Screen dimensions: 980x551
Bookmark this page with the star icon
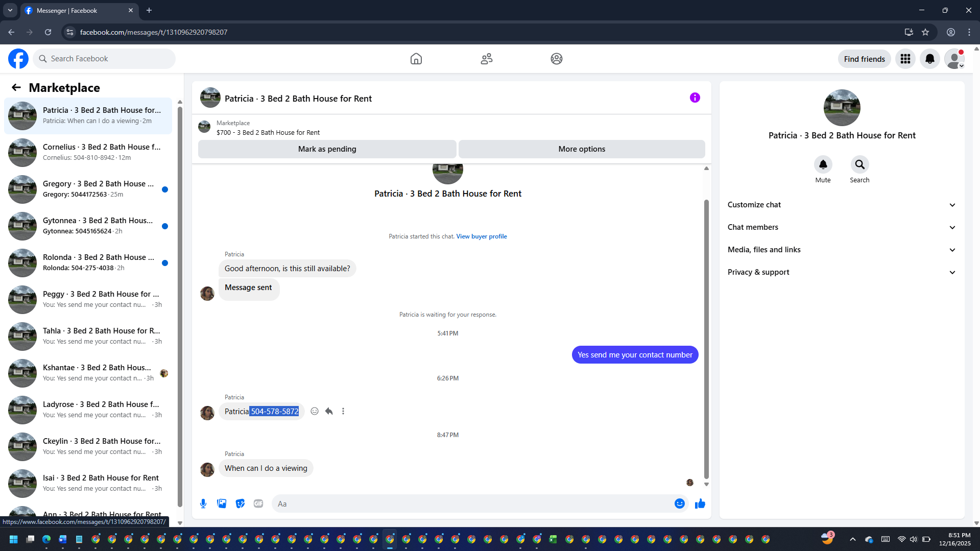[x=925, y=32]
